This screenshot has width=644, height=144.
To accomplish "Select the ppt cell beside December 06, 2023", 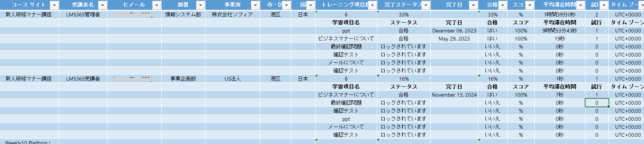I will tap(346, 31).
